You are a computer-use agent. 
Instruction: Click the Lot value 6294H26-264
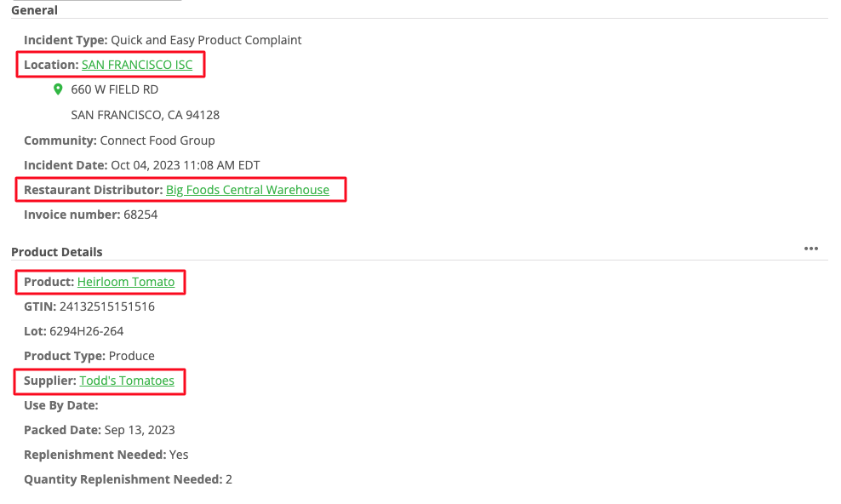click(x=86, y=331)
